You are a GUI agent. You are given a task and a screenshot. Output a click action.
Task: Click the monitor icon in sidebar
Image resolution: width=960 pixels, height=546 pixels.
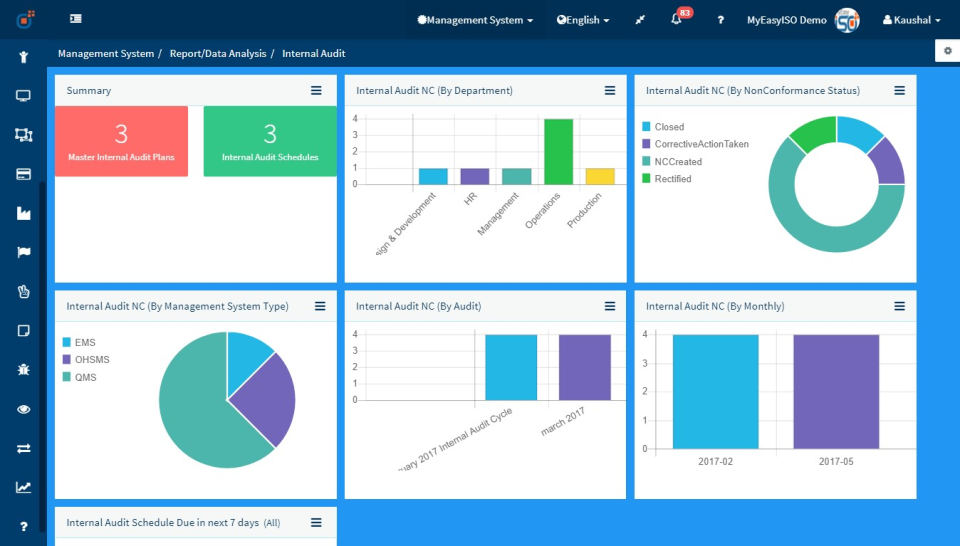point(23,96)
